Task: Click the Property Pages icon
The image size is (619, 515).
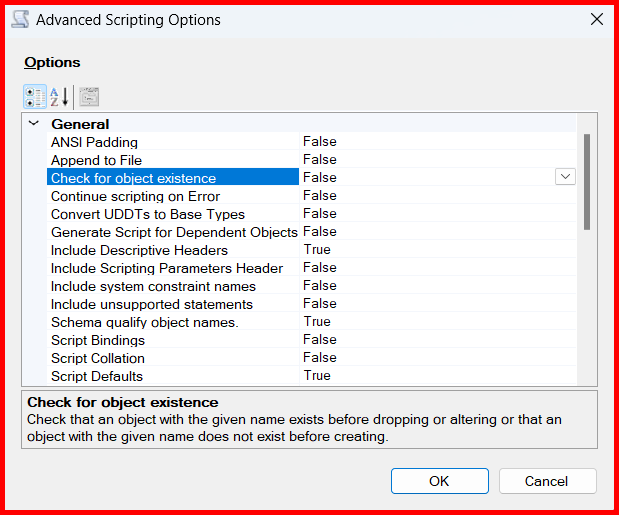Action: (89, 97)
